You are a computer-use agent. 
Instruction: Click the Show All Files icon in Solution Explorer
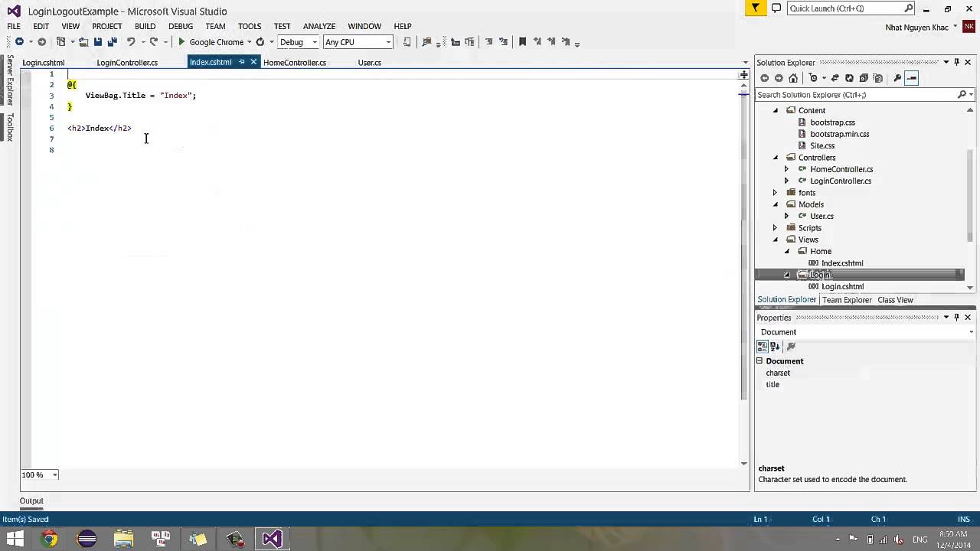(878, 78)
